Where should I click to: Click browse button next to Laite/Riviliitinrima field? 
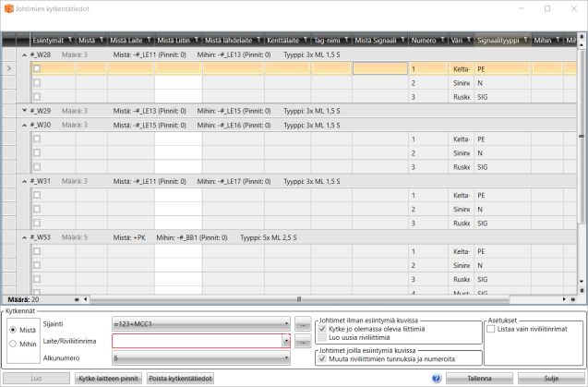(x=301, y=342)
